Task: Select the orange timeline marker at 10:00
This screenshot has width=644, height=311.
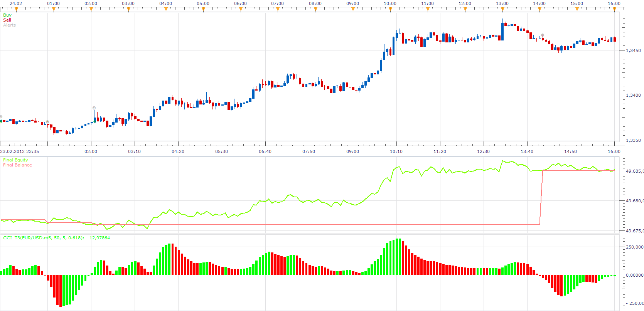Action: (x=390, y=9)
